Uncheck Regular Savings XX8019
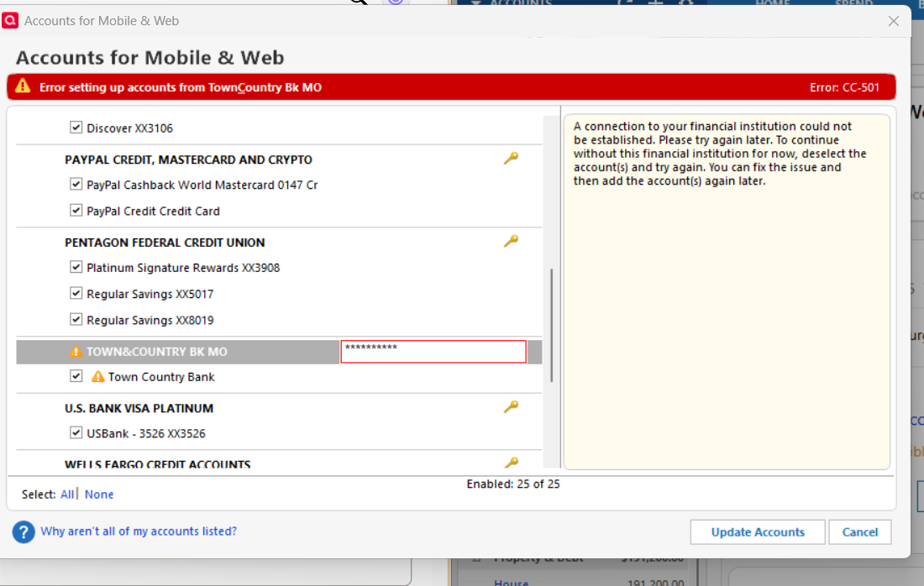 pos(76,319)
